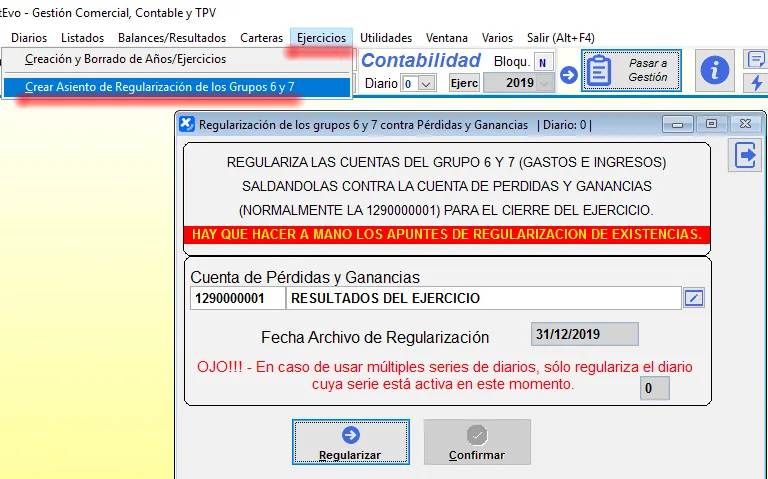Click the blue information icon
Screen dimensions: 768x479
click(x=714, y=70)
